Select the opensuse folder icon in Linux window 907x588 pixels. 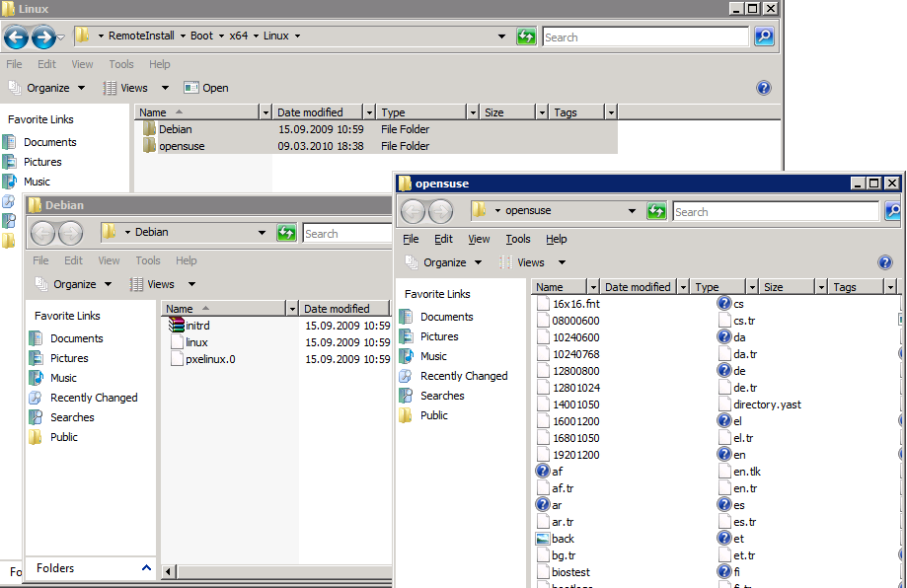149,145
